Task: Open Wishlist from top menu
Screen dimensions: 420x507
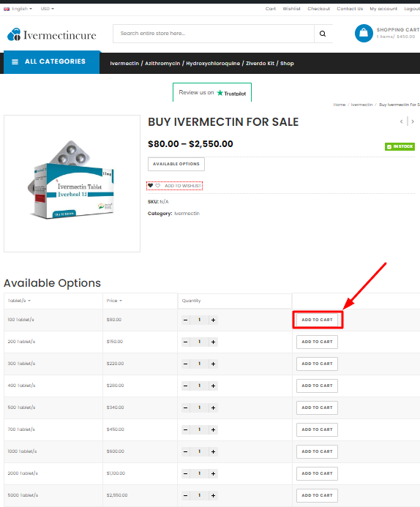Action: pos(292,9)
